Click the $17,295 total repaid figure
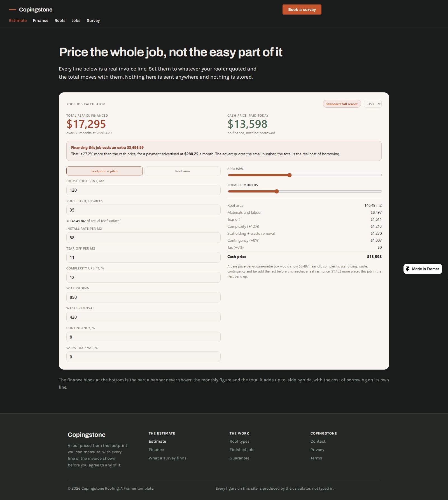This screenshot has width=448, height=500. point(86,124)
